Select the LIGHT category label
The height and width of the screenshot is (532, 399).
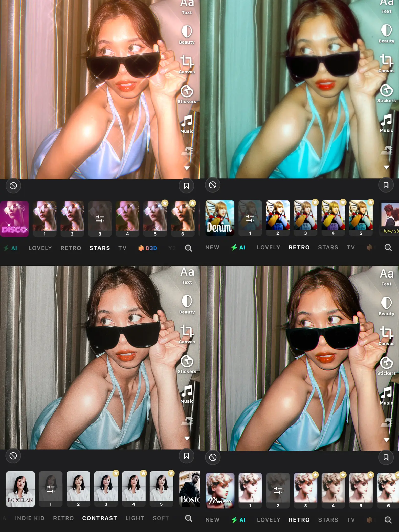135,518
